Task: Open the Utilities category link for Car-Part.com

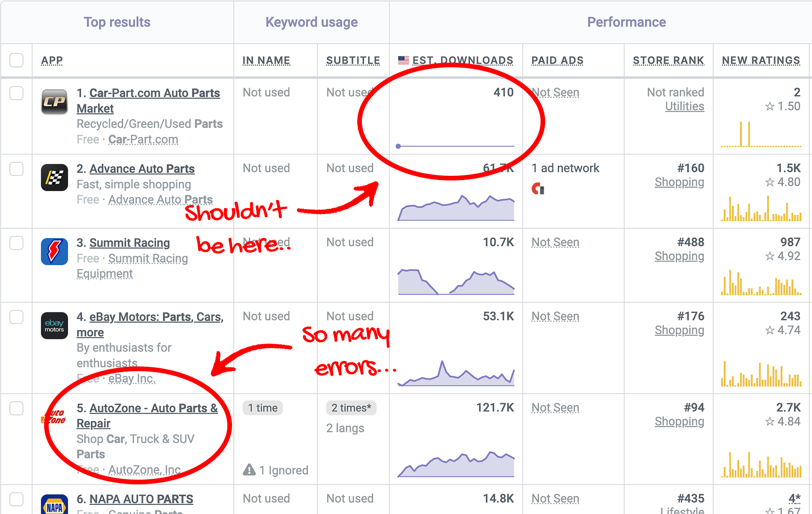Action: tap(684, 106)
